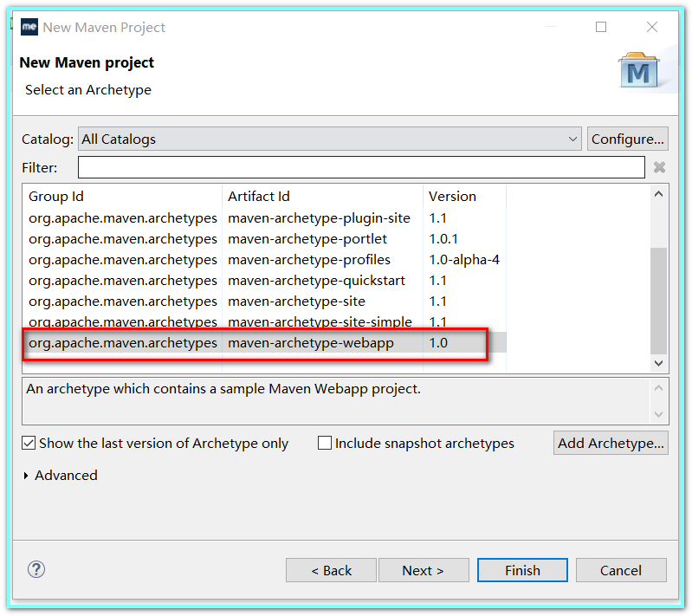This screenshot has width=692, height=616.
Task: Click version 1.0-alpha-4 cell
Action: point(464,260)
